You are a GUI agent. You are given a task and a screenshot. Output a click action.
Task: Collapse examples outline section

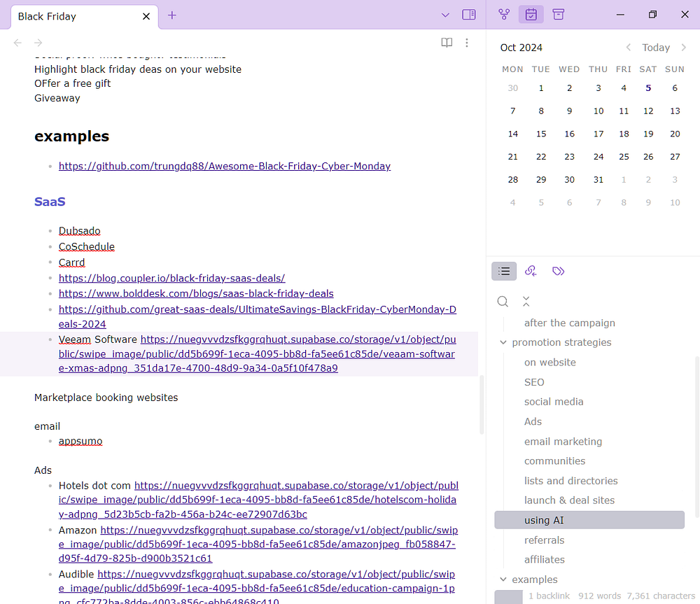503,580
